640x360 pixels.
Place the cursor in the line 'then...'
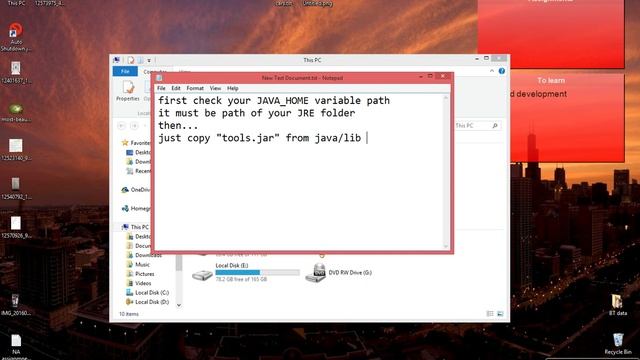[178, 126]
